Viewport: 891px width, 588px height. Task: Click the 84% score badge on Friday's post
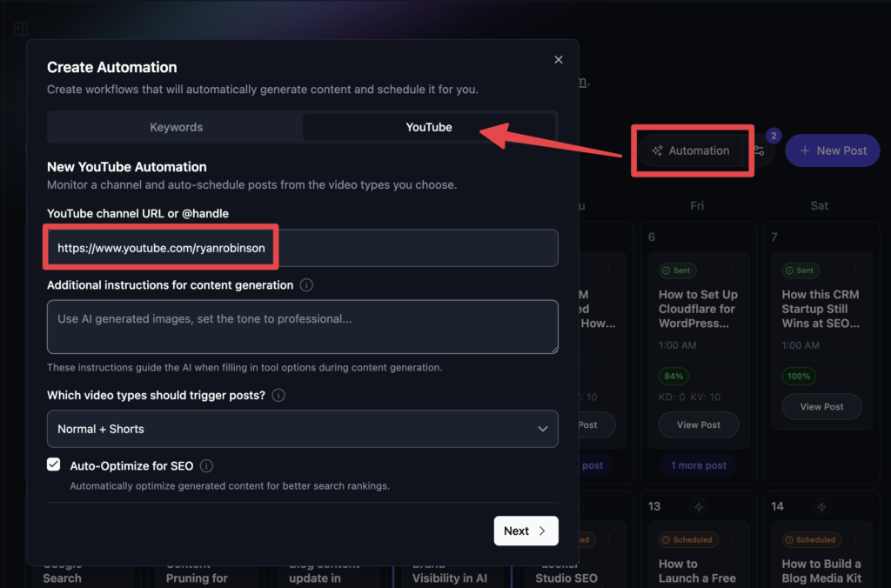point(673,376)
